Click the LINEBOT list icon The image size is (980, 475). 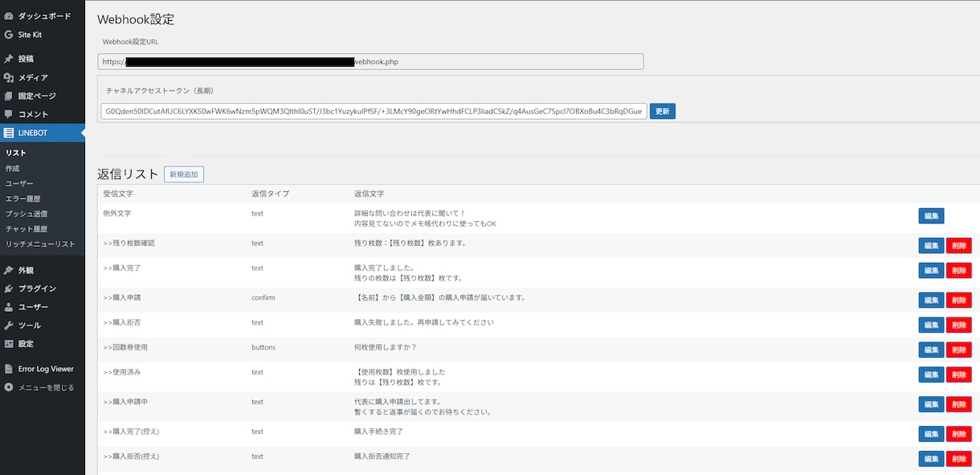point(8,133)
